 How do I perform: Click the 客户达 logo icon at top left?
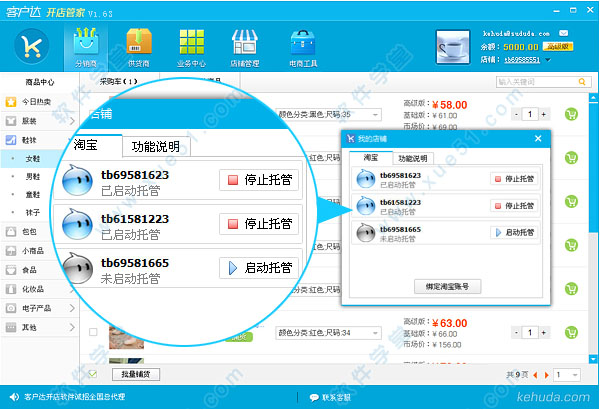[34, 46]
